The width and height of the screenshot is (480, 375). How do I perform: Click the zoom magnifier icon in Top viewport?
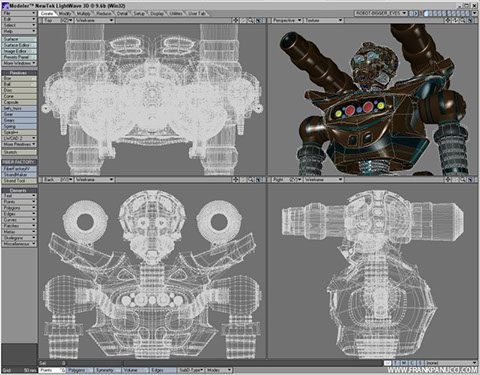[250, 20]
